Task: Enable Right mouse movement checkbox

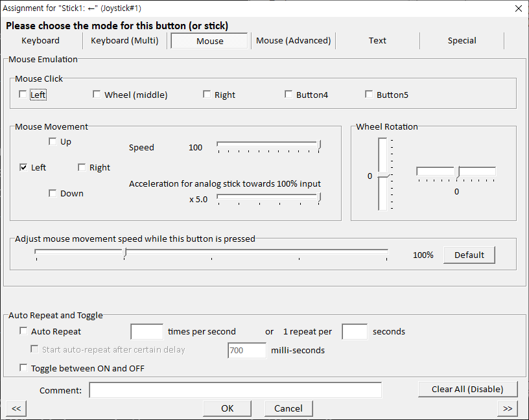Action: click(81, 167)
